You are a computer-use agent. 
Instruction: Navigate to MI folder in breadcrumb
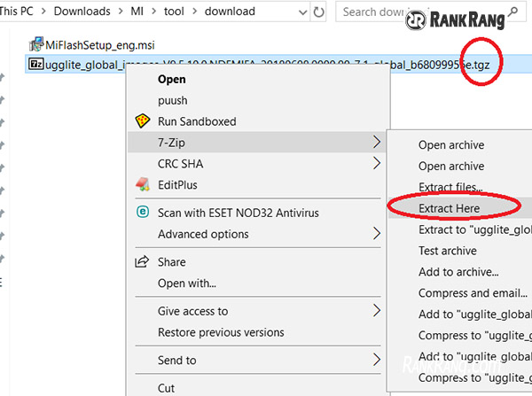pos(137,12)
